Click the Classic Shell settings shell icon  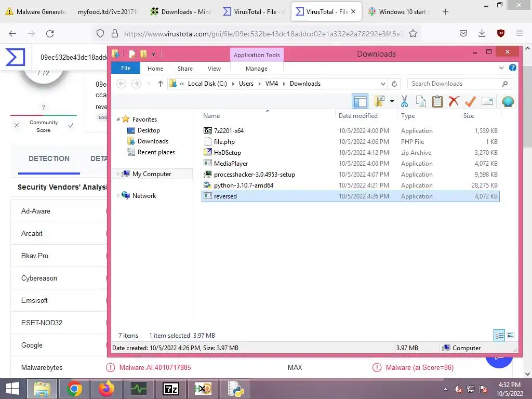[x=508, y=101]
